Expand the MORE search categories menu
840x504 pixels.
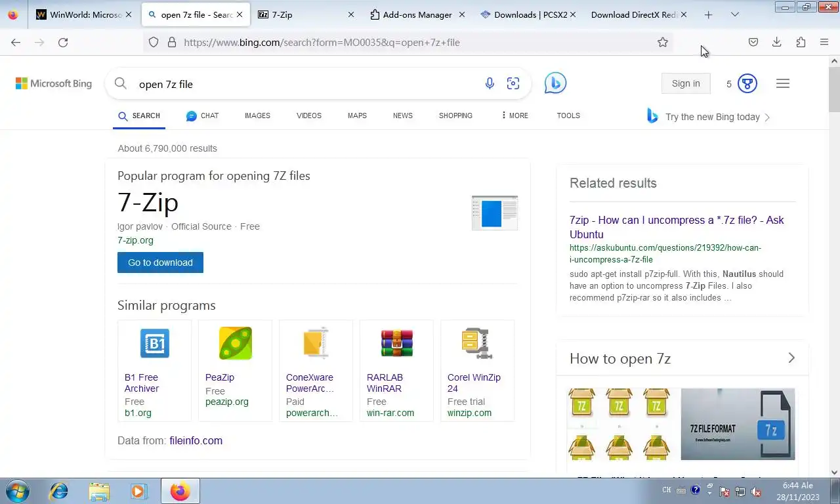tap(514, 115)
